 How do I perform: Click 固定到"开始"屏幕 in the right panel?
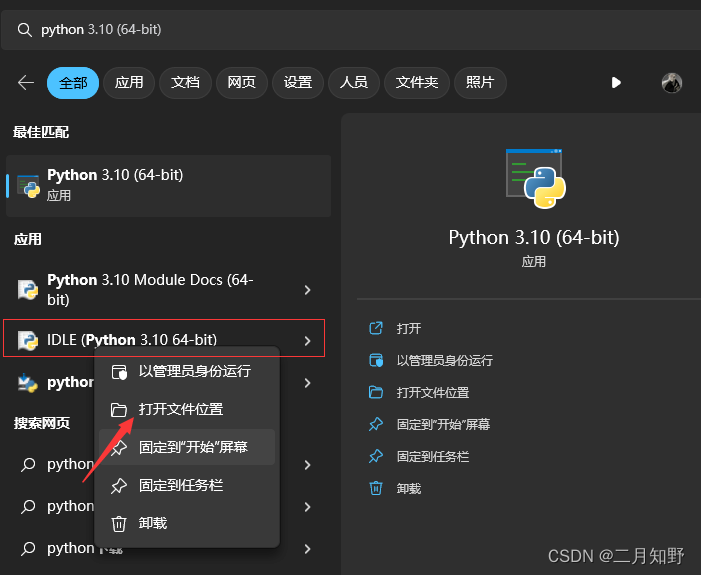[x=443, y=424]
